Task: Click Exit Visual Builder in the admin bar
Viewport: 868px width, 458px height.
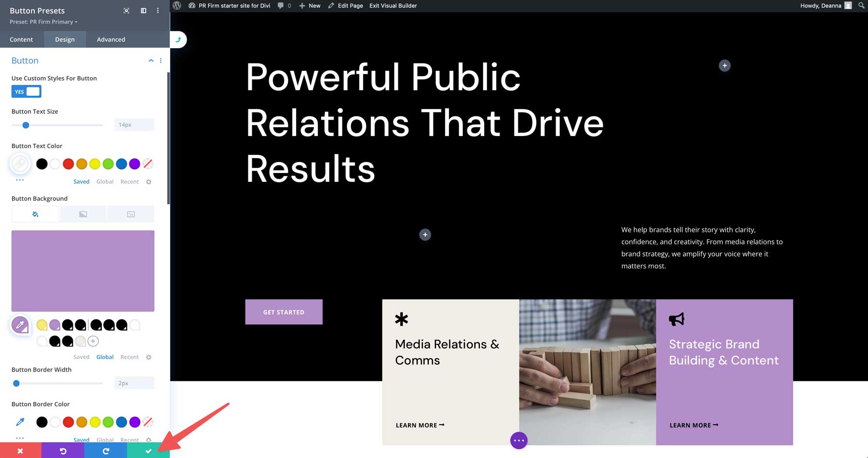Action: click(393, 6)
